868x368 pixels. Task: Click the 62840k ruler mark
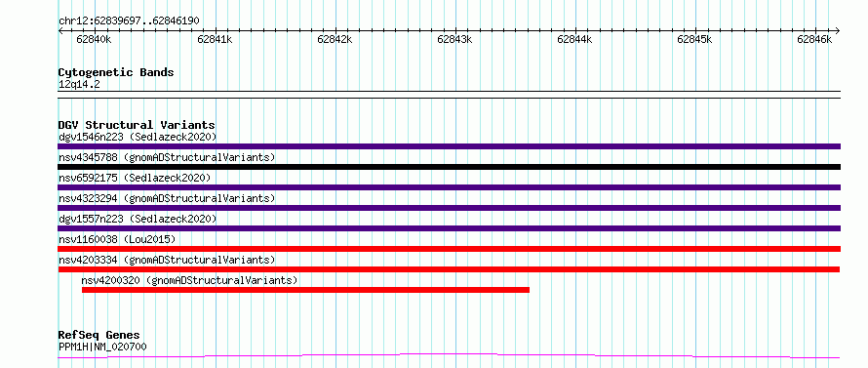click(94, 39)
